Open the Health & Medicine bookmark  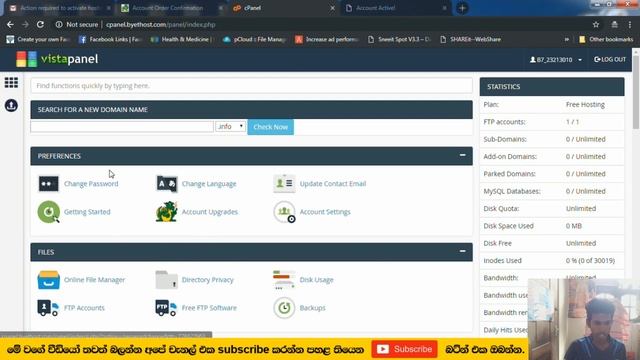181,40
